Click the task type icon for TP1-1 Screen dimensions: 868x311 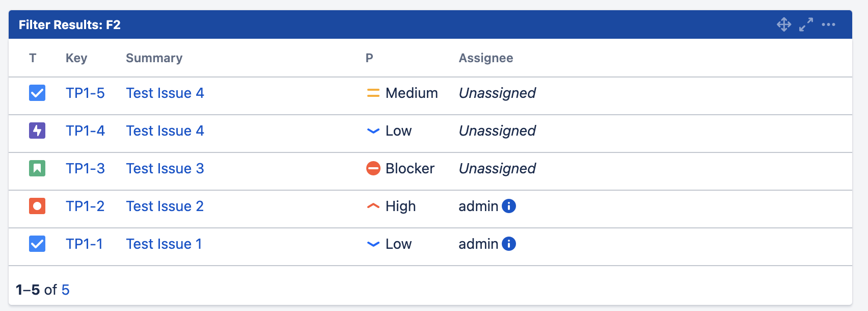pyautogui.click(x=37, y=244)
